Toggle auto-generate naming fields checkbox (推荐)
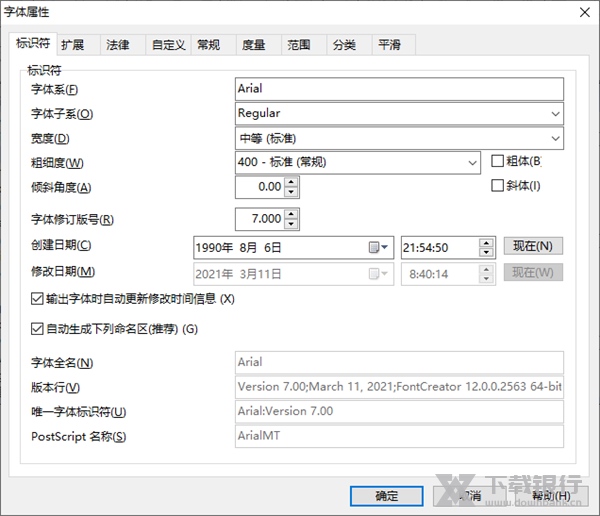 click(38, 327)
